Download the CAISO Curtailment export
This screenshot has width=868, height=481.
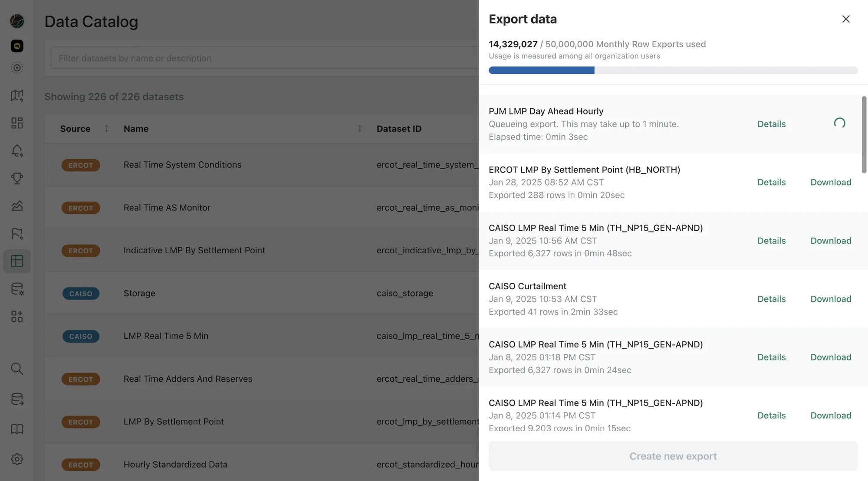click(x=831, y=299)
